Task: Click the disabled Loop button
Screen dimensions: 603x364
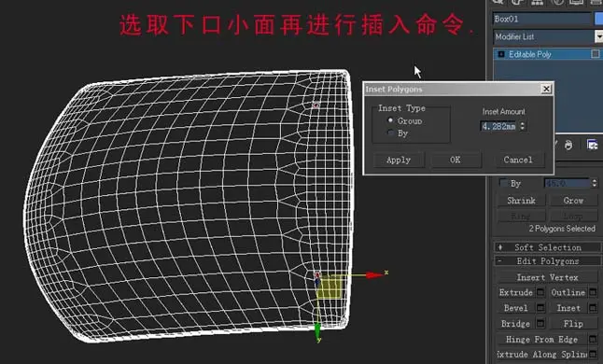Action: tap(573, 216)
